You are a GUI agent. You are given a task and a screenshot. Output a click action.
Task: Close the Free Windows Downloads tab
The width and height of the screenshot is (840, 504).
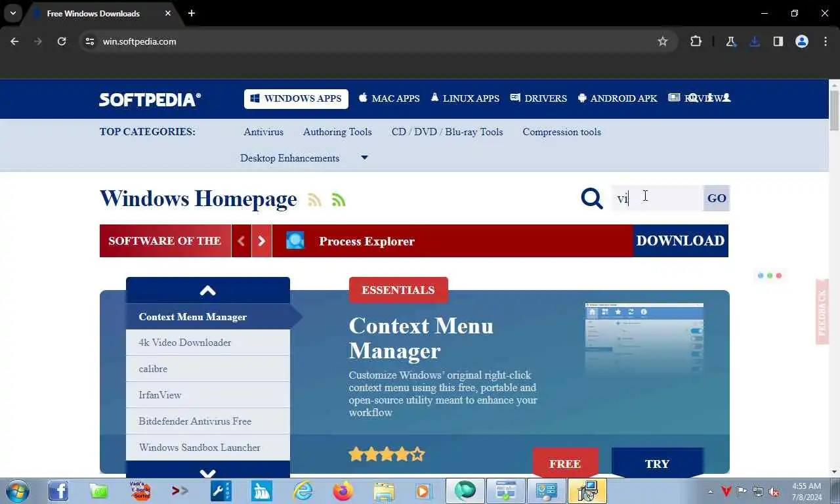[x=168, y=13]
